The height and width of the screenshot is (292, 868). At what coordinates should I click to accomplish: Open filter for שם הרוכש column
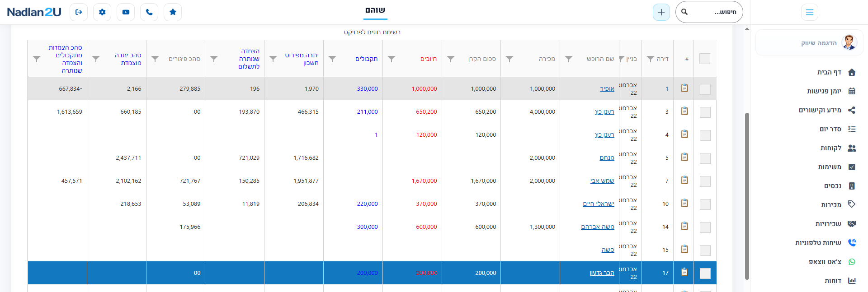[x=569, y=59]
